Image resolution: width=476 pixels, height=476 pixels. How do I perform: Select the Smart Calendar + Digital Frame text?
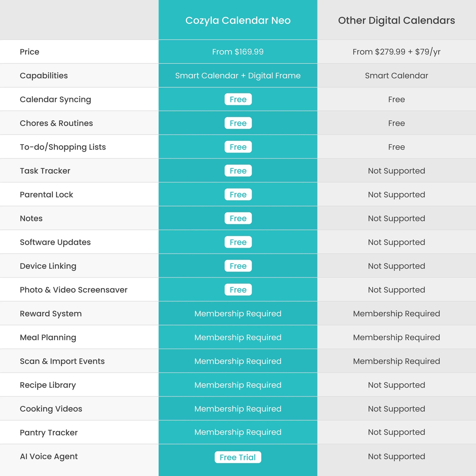tap(238, 76)
